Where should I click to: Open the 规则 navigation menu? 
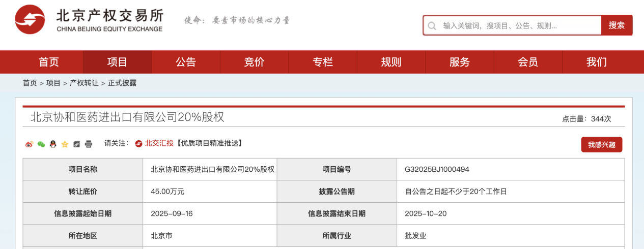click(391, 62)
